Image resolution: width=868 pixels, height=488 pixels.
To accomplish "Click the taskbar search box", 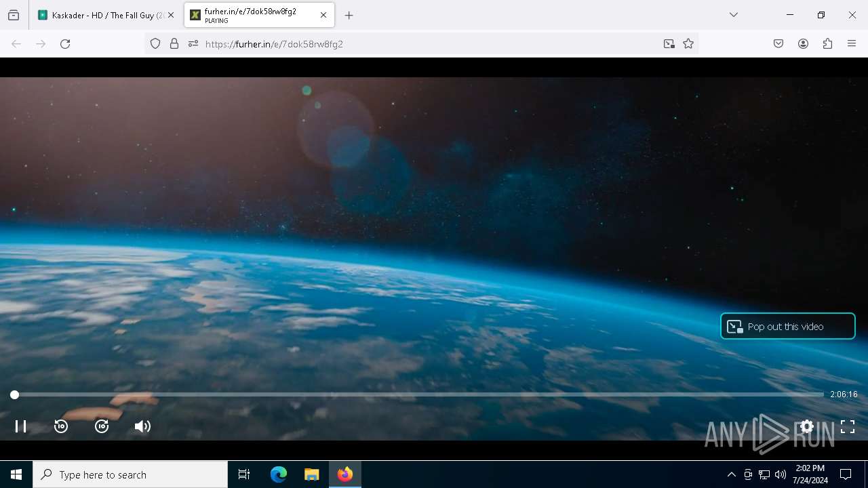I will [x=130, y=474].
